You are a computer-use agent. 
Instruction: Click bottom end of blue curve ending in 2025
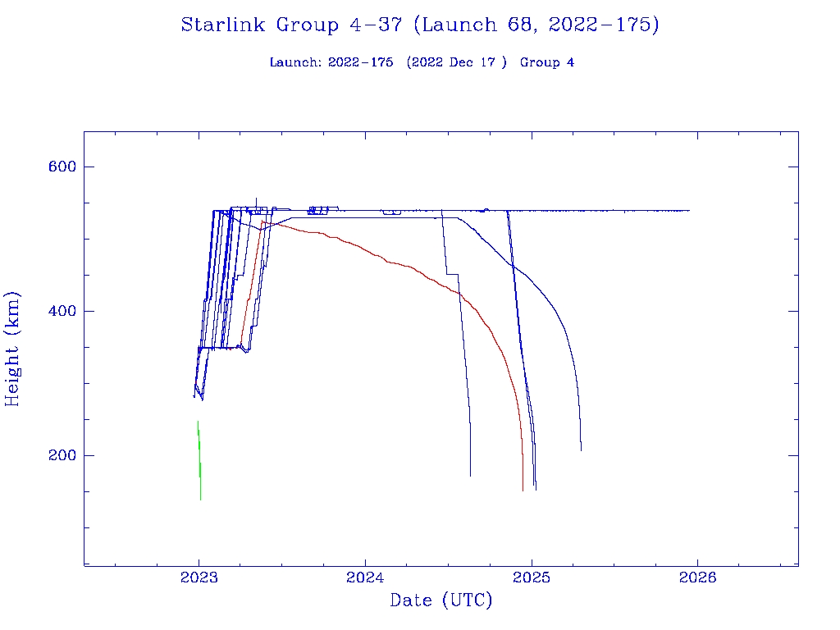coord(581,449)
